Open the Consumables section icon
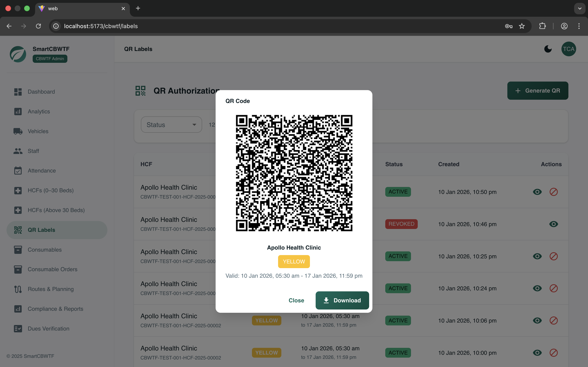 [18, 250]
